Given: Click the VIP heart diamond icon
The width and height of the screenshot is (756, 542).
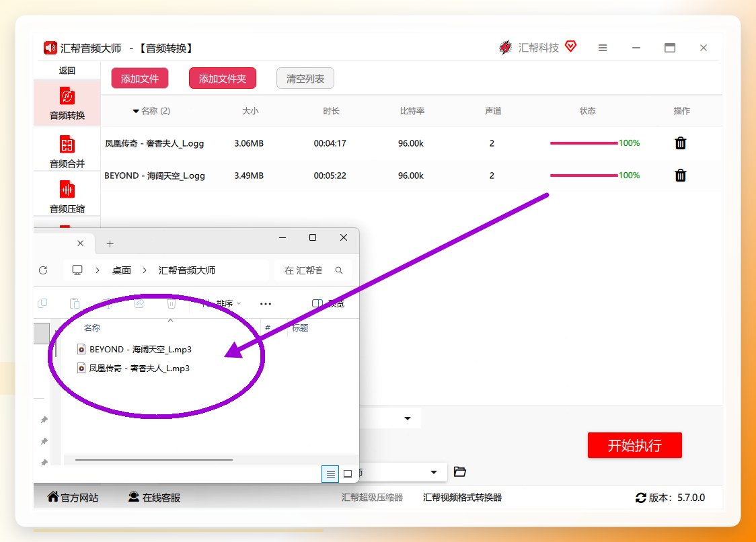Looking at the screenshot, I should (571, 46).
